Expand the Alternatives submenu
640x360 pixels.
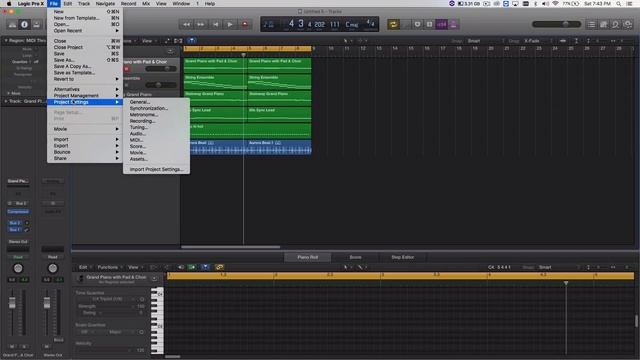(x=85, y=89)
